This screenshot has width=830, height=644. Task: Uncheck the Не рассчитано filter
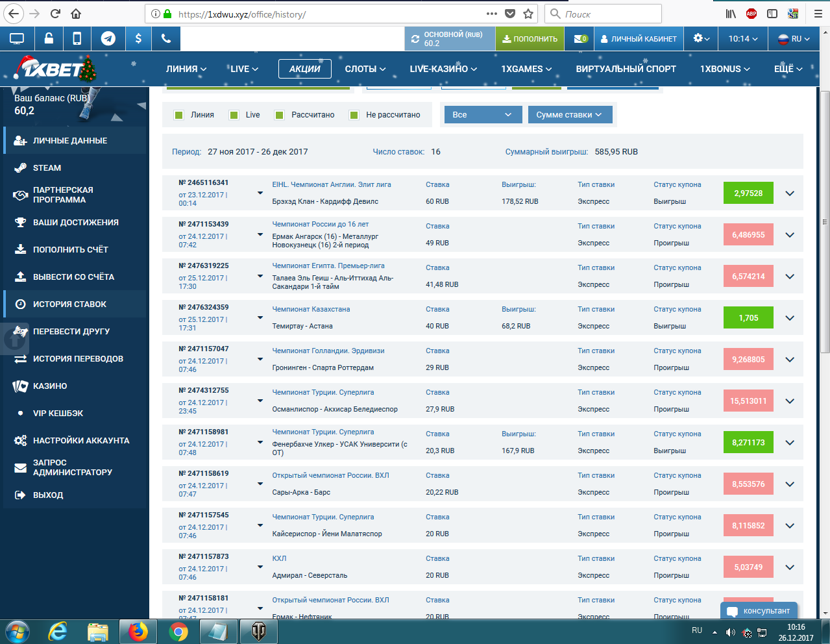tap(354, 115)
